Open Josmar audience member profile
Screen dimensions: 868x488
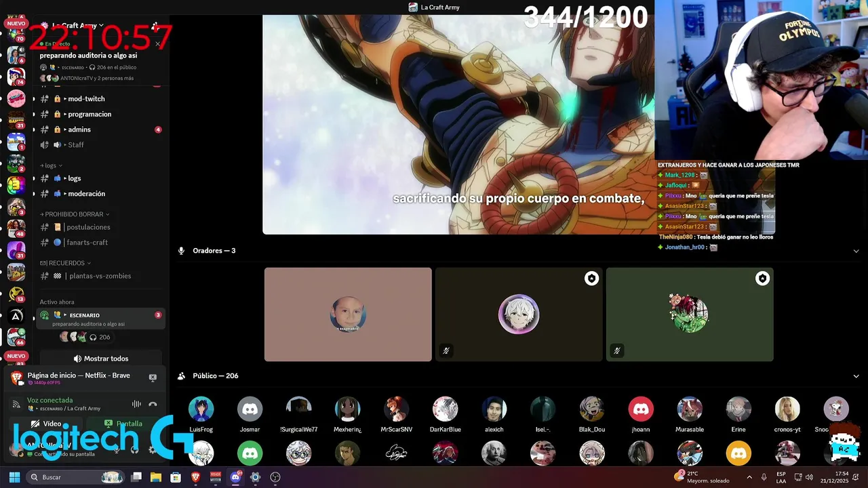[x=250, y=414]
